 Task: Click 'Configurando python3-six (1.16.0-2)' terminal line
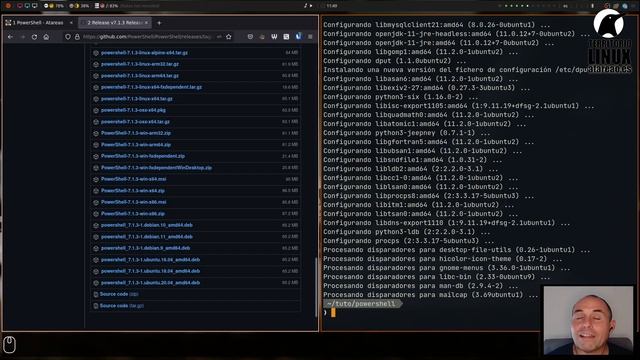tap(400, 97)
